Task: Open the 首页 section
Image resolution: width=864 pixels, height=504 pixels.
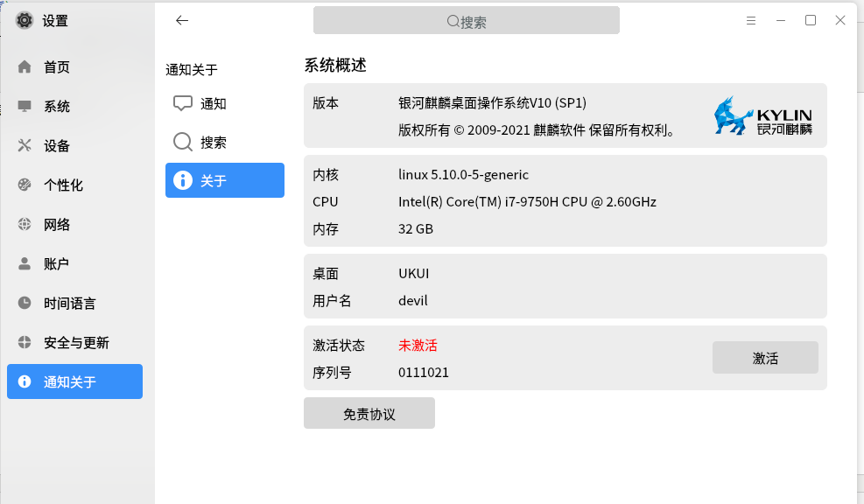Action: (x=75, y=66)
